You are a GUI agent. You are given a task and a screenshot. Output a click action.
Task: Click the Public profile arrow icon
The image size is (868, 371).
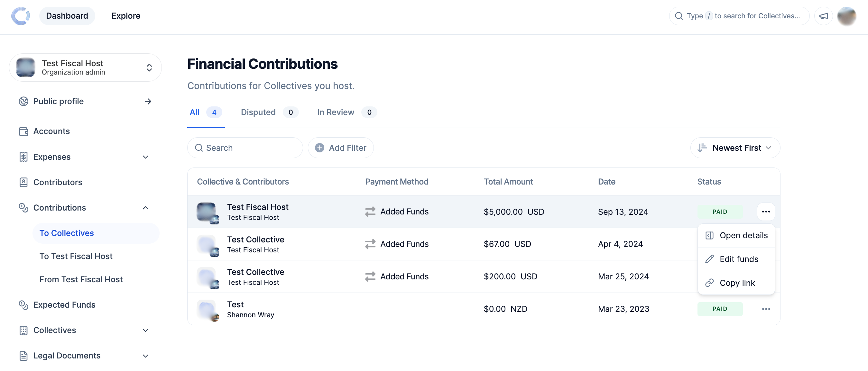[x=148, y=101]
